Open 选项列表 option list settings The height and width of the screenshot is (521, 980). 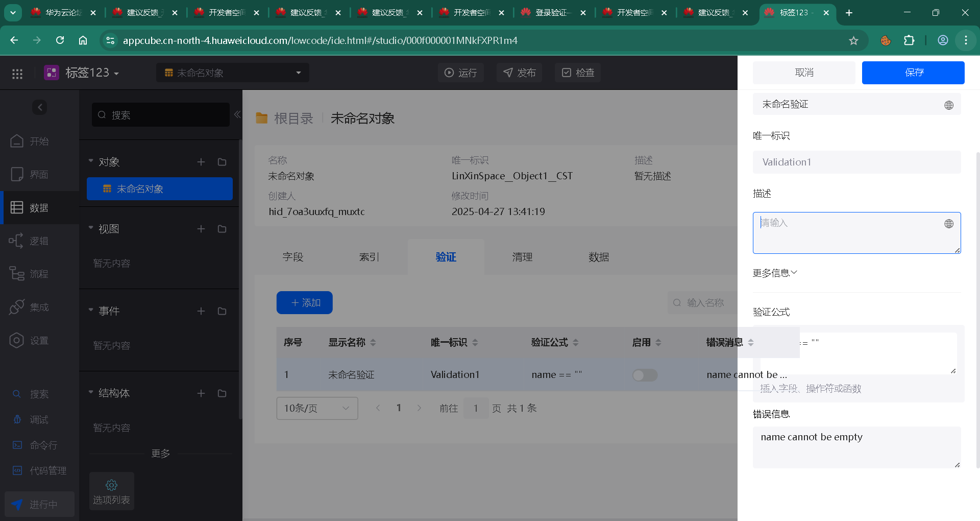click(x=111, y=491)
